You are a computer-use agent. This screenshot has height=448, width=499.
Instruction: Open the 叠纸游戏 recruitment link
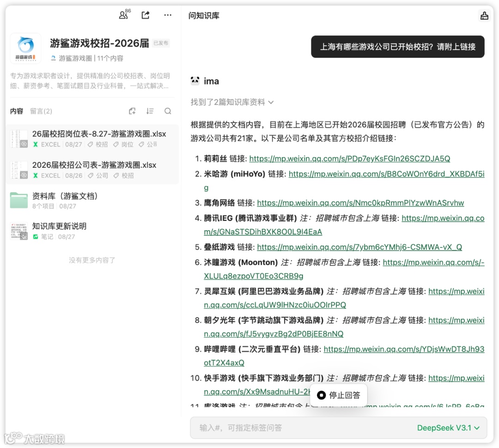[x=359, y=247]
